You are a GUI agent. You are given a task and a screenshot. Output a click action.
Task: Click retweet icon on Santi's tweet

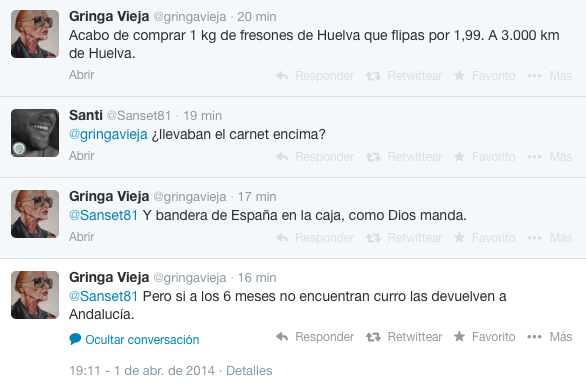[x=373, y=157]
